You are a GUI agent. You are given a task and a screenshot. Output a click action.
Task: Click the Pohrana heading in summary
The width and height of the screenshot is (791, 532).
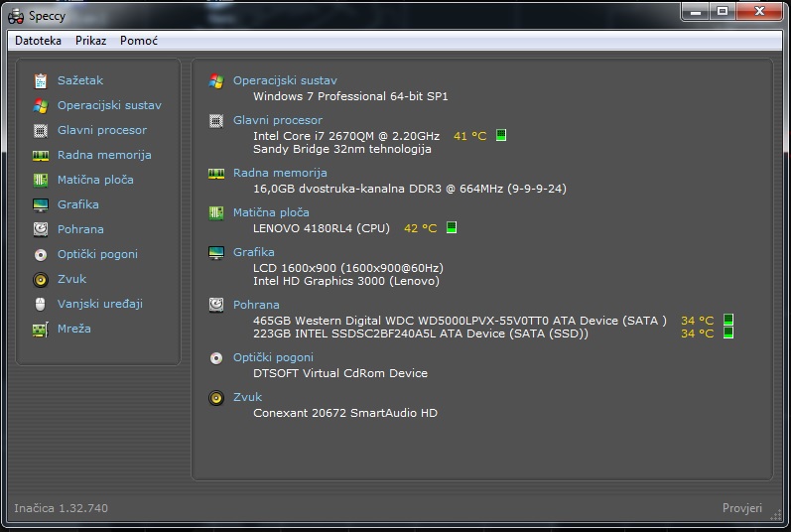point(256,305)
